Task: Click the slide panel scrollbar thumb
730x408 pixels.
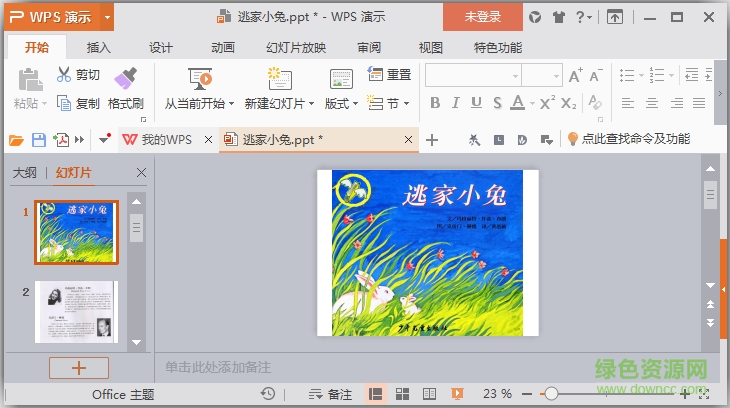Action: [x=136, y=228]
